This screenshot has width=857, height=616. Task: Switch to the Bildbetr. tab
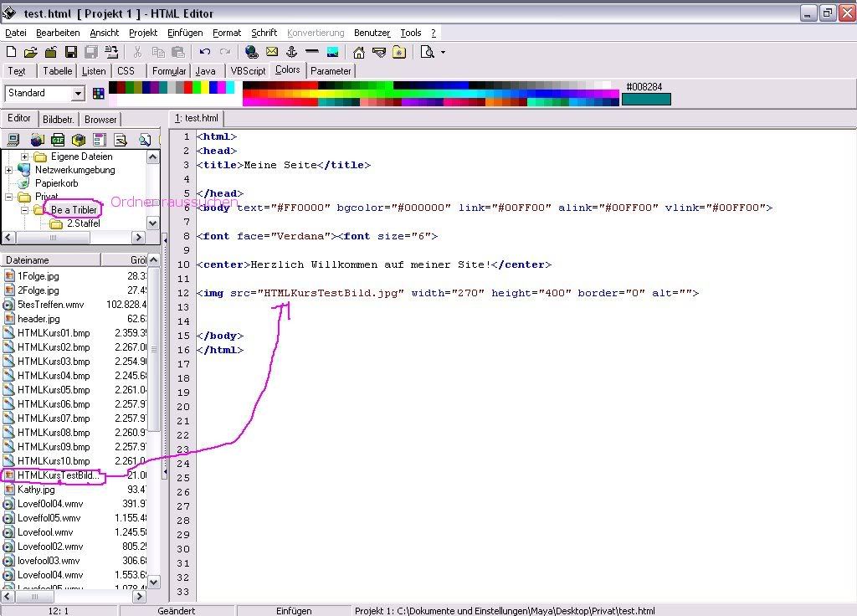58,119
